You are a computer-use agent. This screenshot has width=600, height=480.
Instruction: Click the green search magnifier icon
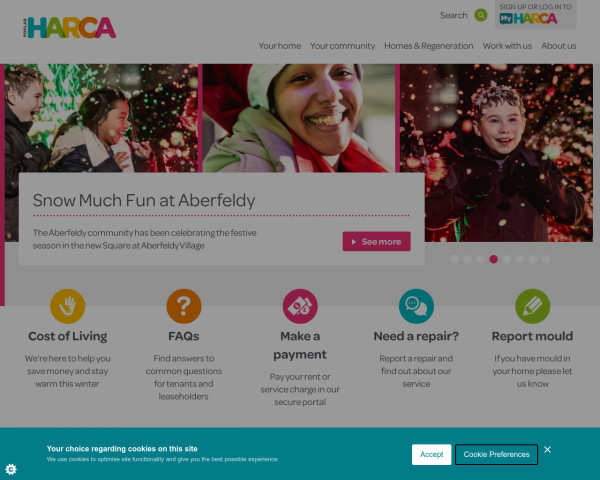(481, 15)
